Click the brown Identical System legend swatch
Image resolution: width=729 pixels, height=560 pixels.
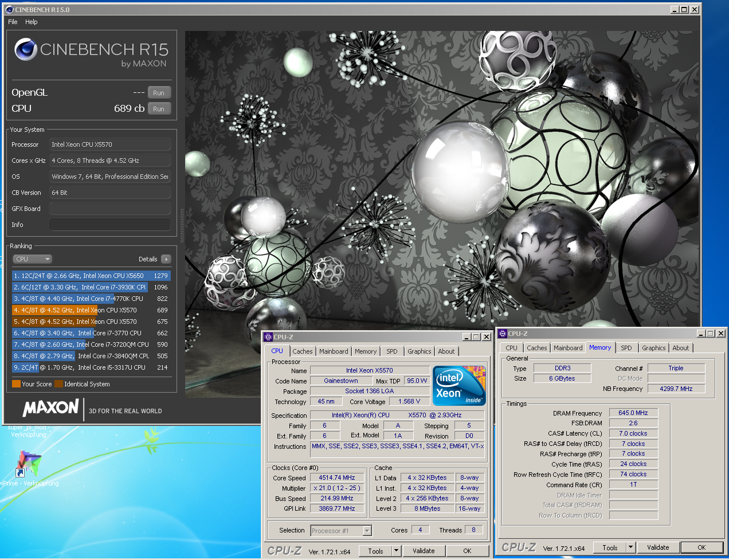pos(58,384)
